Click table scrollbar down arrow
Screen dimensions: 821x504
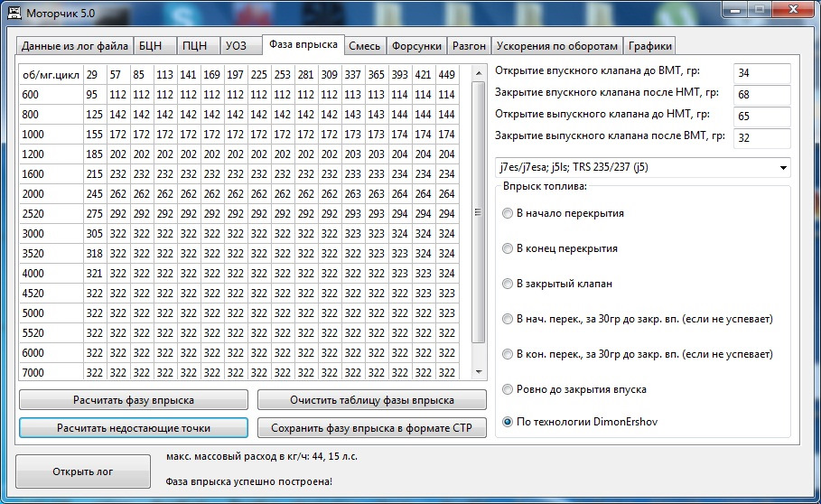[x=478, y=371]
